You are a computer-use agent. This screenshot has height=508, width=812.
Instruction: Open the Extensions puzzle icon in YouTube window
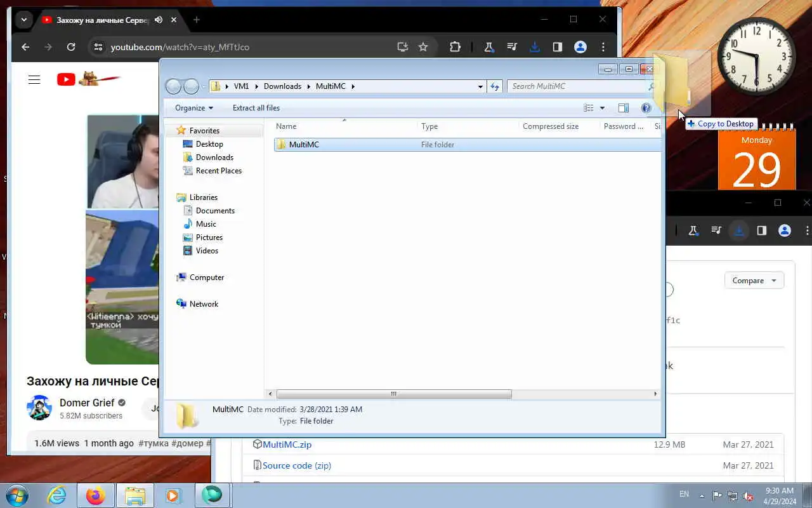455,47
